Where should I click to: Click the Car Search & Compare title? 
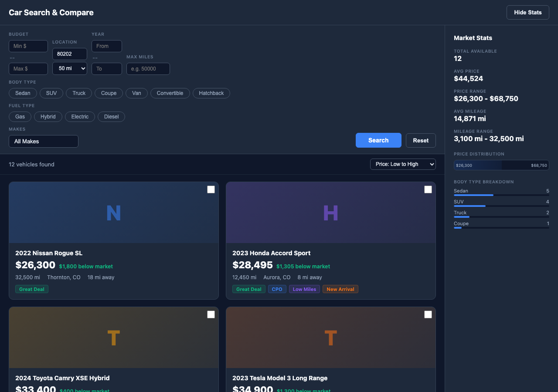click(51, 13)
